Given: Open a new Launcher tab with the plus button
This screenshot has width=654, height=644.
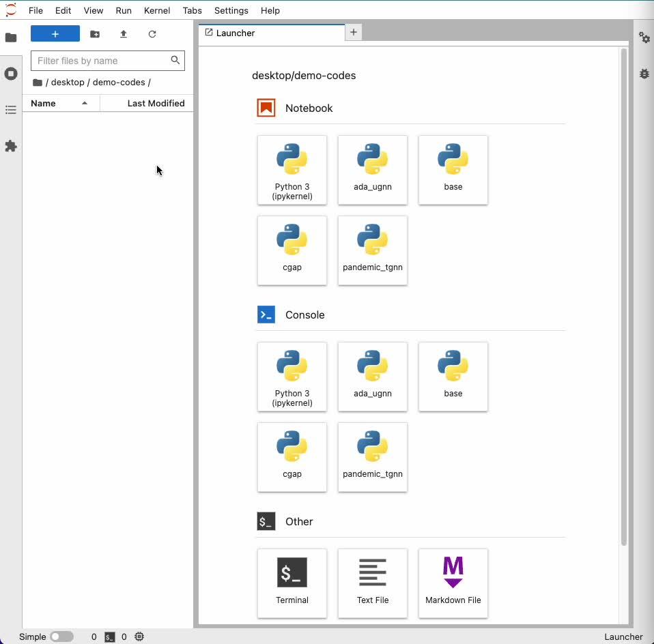Looking at the screenshot, I should pyautogui.click(x=353, y=32).
